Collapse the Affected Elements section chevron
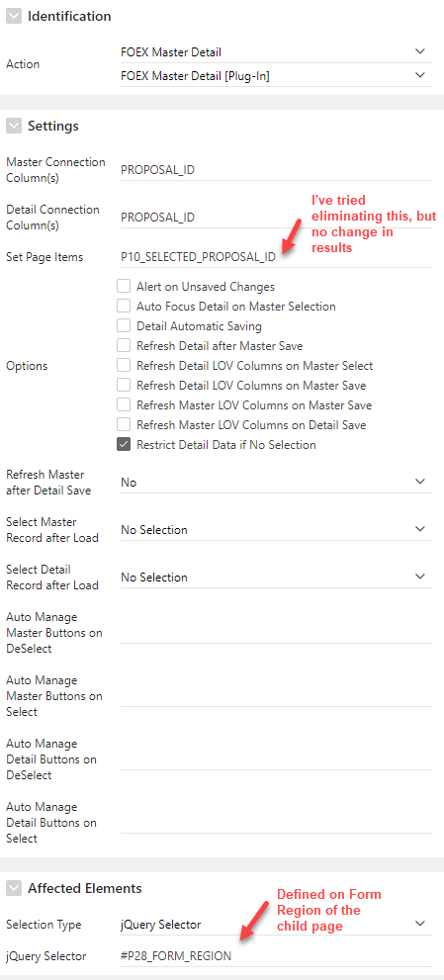Screen dimensions: 444x980 (13, 888)
